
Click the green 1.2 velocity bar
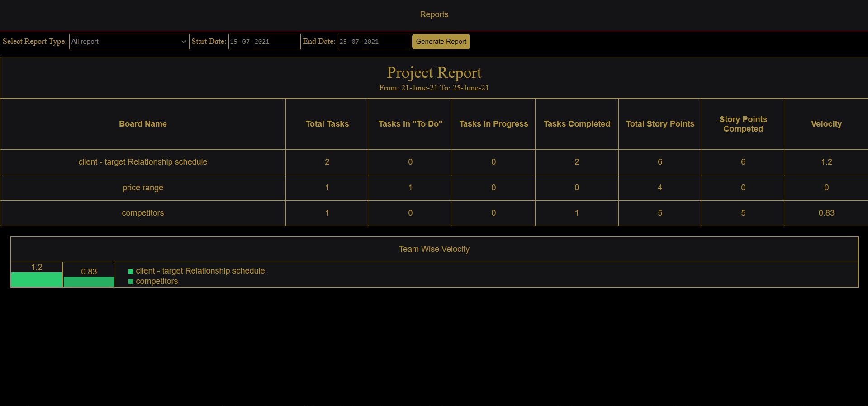(x=37, y=279)
